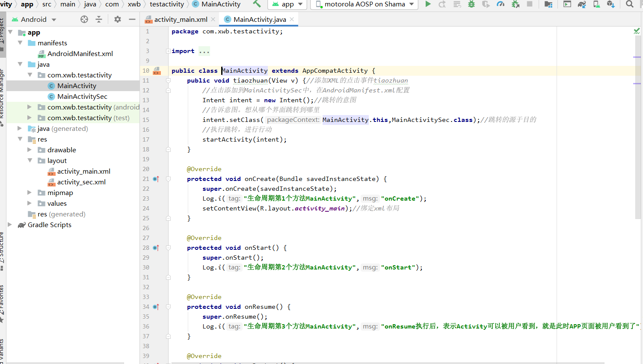This screenshot has width=643, height=364.
Task: Open Search Everywhere magnifier
Action: coord(630,4)
